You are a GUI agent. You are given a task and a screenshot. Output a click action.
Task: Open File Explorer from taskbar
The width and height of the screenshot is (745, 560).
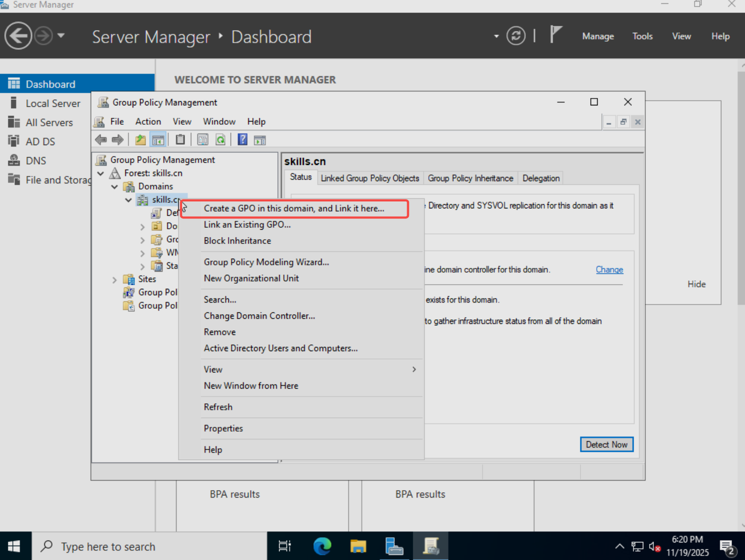358,546
